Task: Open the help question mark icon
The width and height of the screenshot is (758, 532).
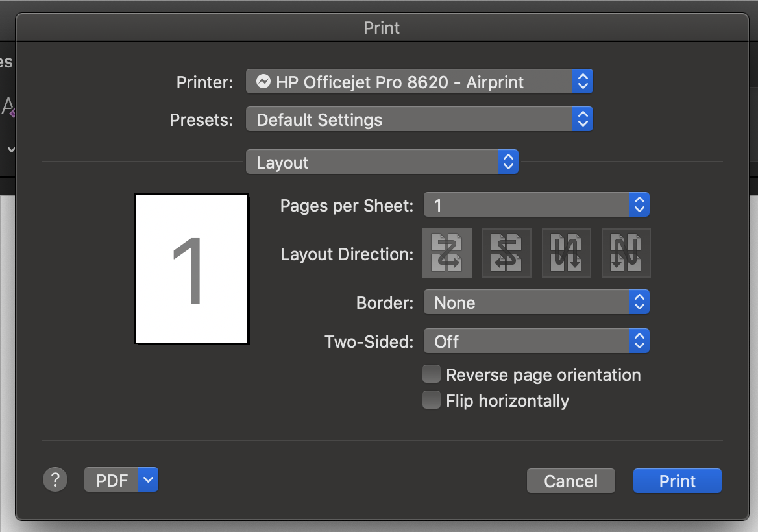Action: 55,479
